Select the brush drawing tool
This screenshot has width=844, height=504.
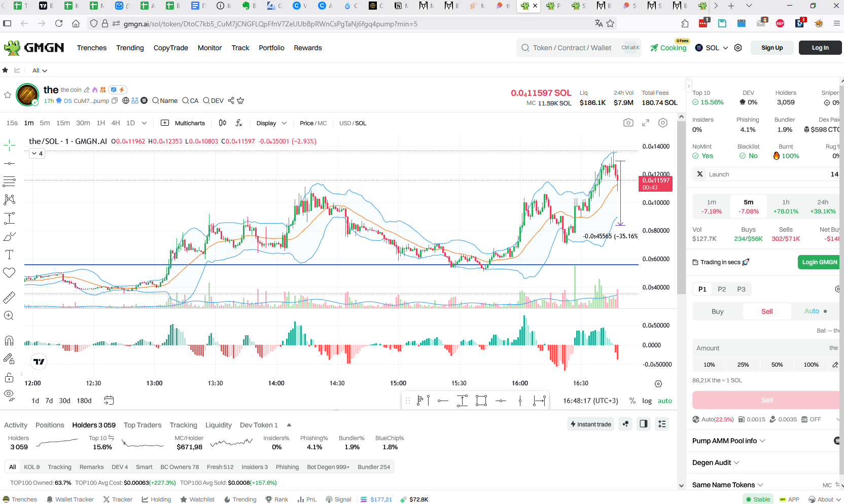tap(9, 236)
